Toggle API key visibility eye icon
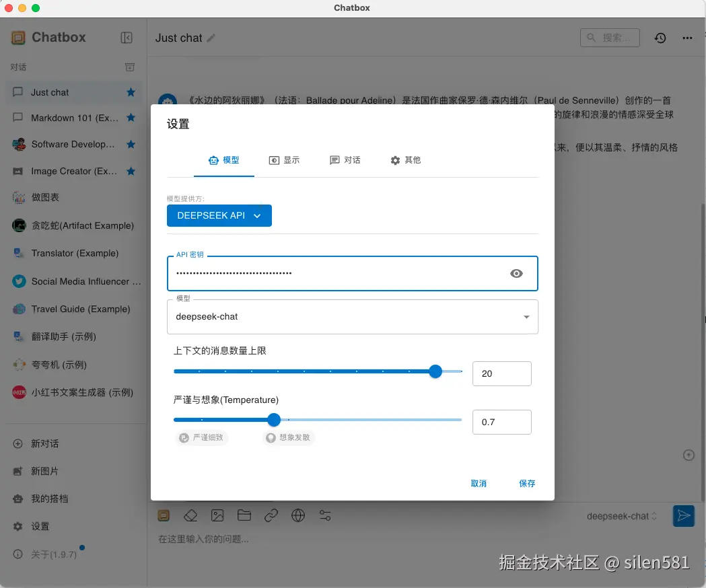This screenshot has width=706, height=588. (516, 273)
